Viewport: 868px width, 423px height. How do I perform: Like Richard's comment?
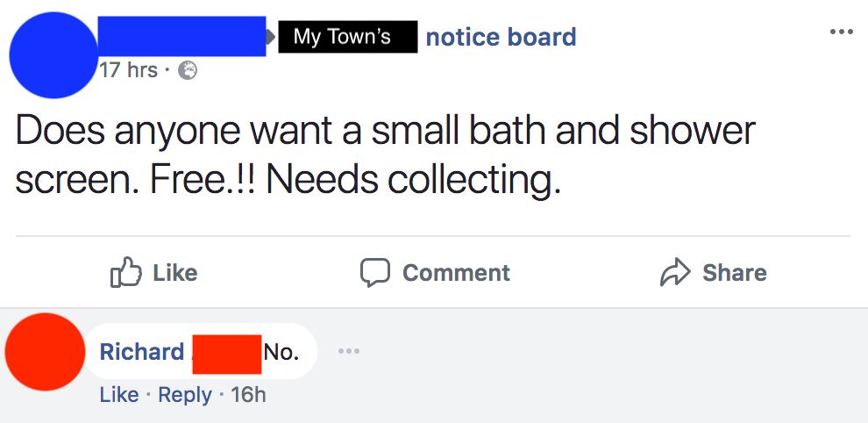tap(118, 395)
